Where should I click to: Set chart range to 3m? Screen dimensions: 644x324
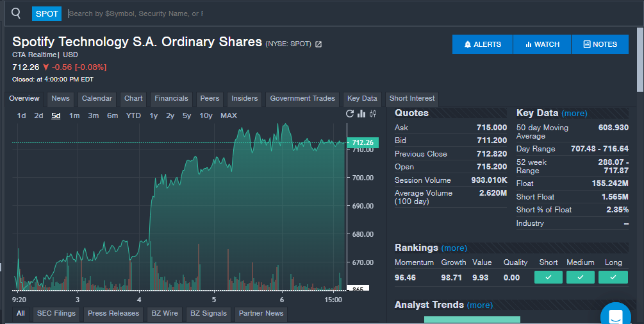pyautogui.click(x=93, y=116)
